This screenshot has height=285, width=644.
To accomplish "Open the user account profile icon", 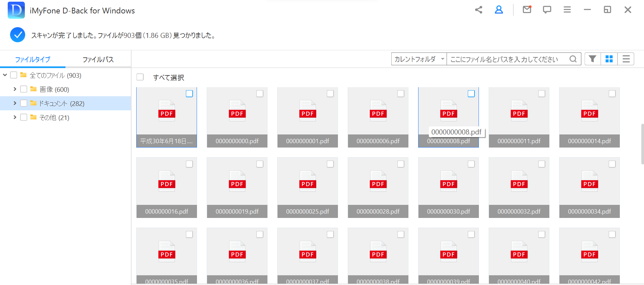I will pyautogui.click(x=499, y=10).
